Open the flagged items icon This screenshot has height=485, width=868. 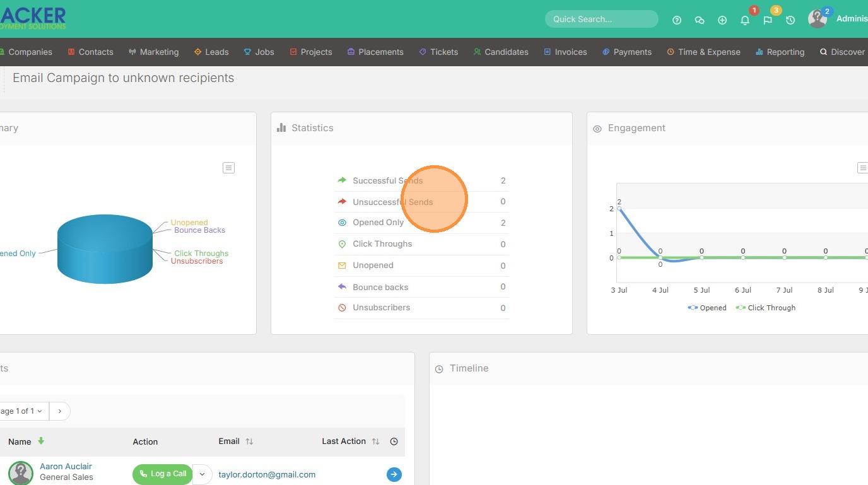tap(768, 20)
